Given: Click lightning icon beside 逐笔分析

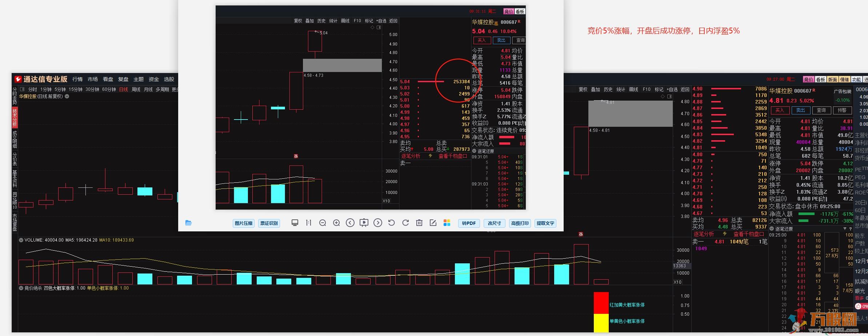Looking at the screenshot, I should pyautogui.click(x=725, y=234).
